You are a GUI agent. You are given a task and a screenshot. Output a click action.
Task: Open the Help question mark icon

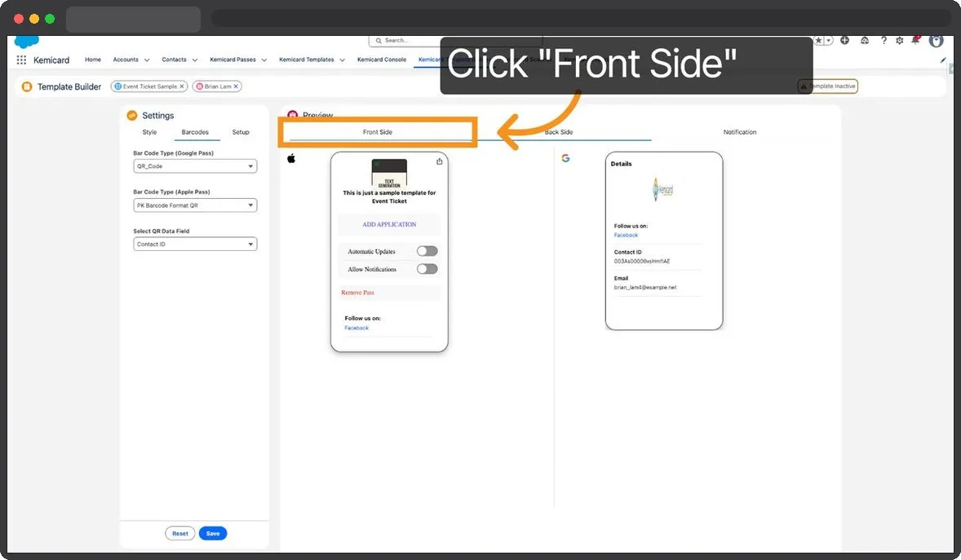tap(883, 41)
